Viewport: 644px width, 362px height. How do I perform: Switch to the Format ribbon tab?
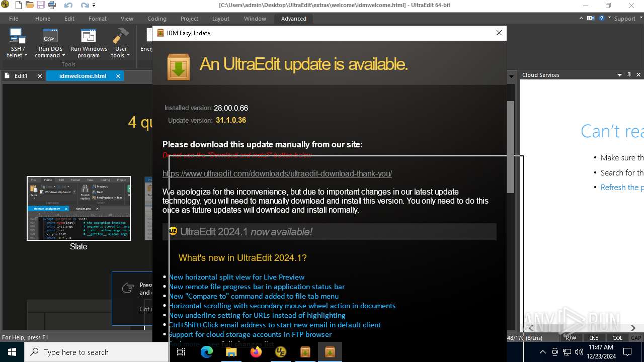pyautogui.click(x=98, y=19)
